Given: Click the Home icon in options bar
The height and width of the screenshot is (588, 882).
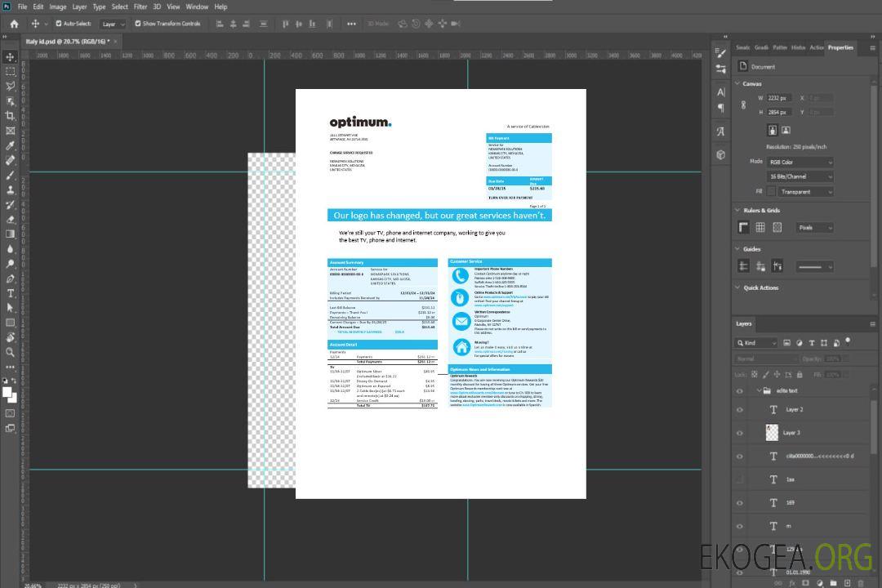Looking at the screenshot, I should 14,24.
